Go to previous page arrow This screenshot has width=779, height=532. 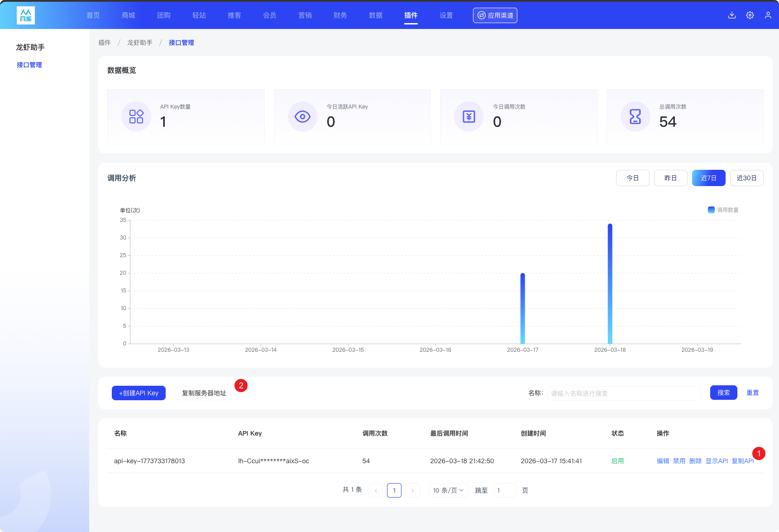pos(376,490)
